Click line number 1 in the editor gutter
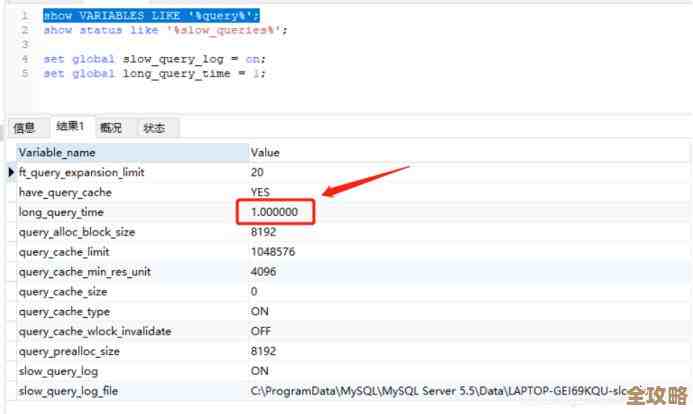This screenshot has width=693, height=414. pyautogui.click(x=25, y=16)
